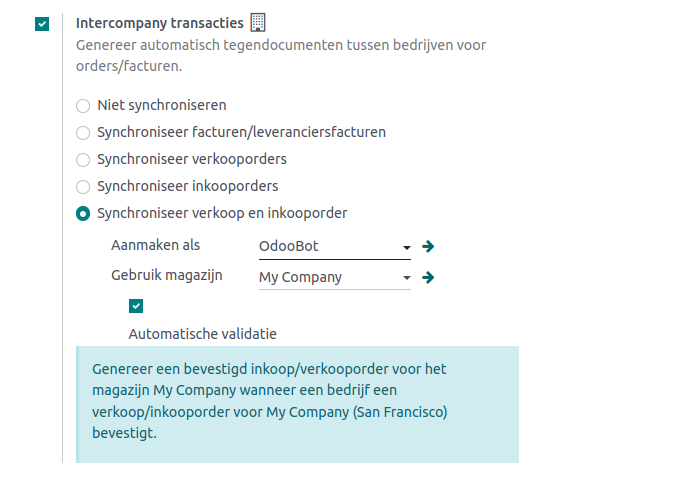The height and width of the screenshot is (488, 695).
Task: Click the My Company warehouse field
Action: 326,277
